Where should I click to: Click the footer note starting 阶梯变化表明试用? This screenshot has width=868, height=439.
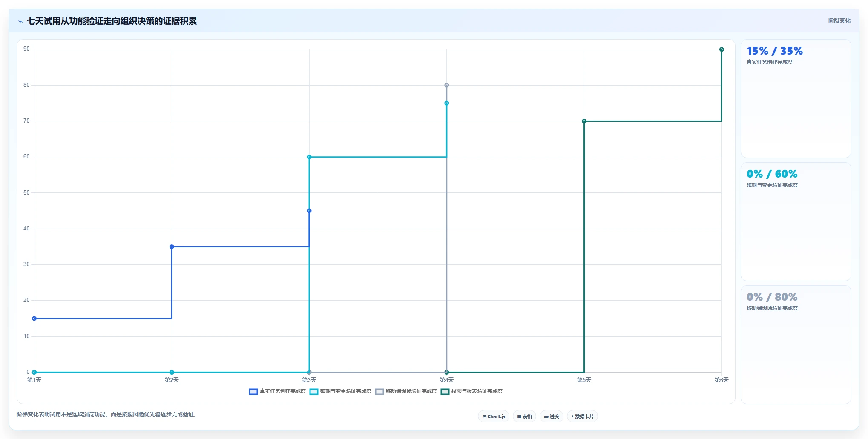(x=108, y=414)
